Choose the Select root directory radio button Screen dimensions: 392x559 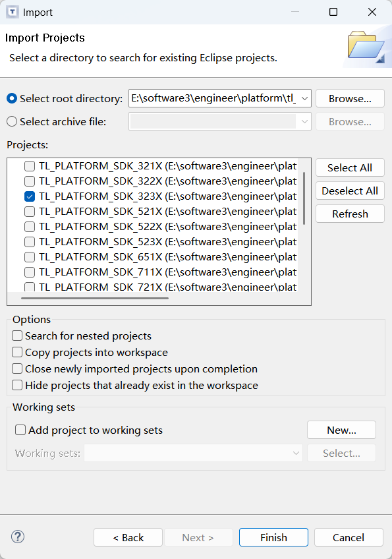[x=12, y=98]
